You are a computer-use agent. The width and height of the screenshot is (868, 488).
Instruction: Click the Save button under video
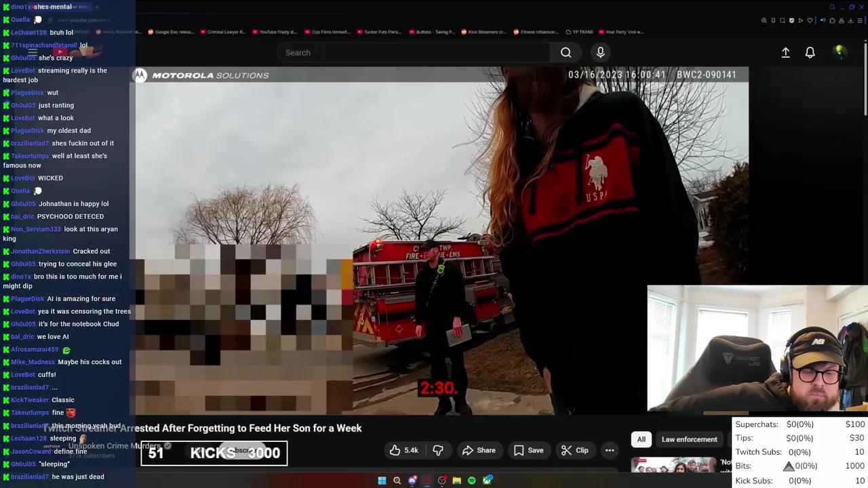click(x=528, y=450)
